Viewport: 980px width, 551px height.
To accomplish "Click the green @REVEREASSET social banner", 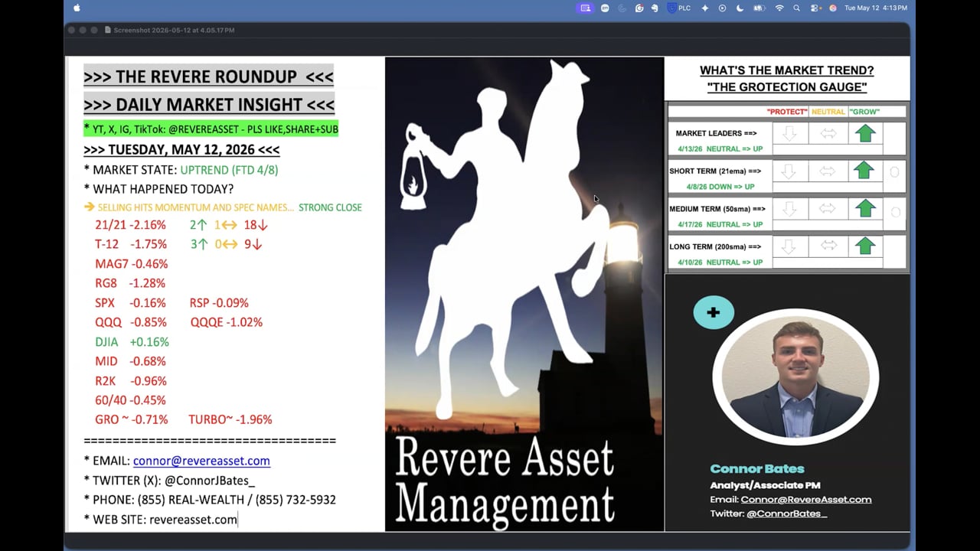I will pos(211,129).
